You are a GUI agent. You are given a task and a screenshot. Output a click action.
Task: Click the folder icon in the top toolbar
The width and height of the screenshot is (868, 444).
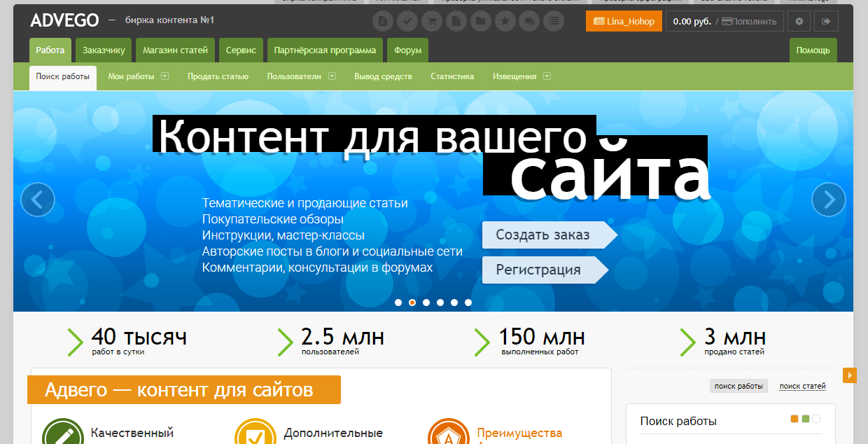pyautogui.click(x=480, y=21)
